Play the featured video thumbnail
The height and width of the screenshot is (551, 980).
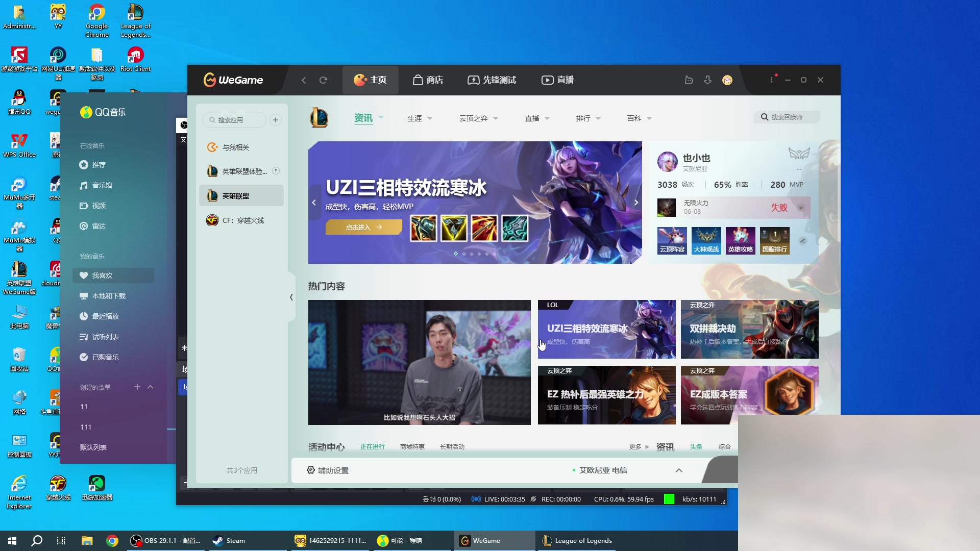pyautogui.click(x=420, y=362)
